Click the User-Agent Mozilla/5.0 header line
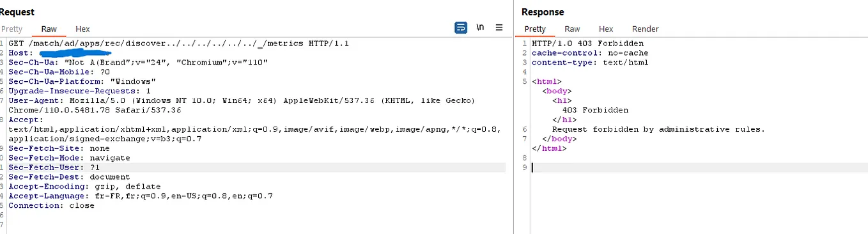Screen dimensions: 868x234 pos(242,100)
